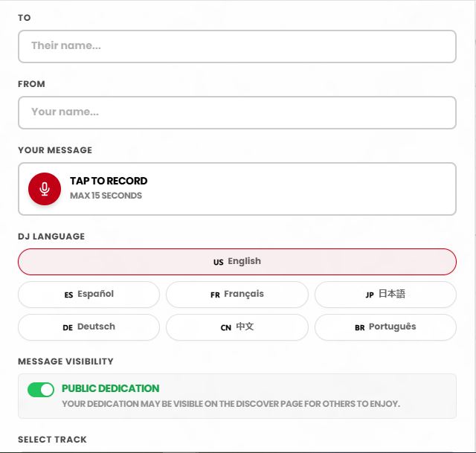This screenshot has height=453, width=476.
Task: Click the "Message Visibility" heading
Action: pyautogui.click(x=65, y=362)
